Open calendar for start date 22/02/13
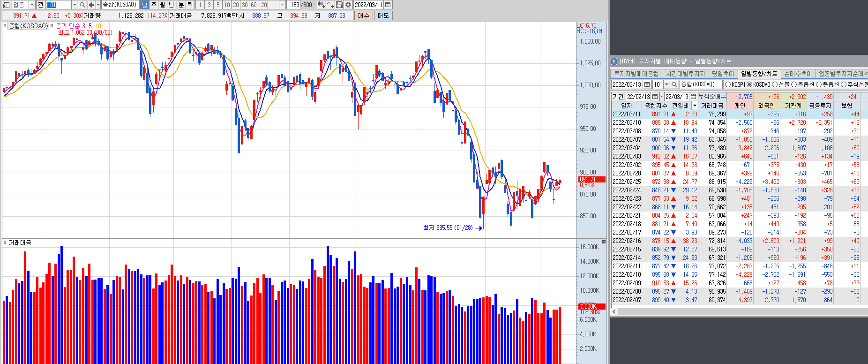The image size is (868, 364). tap(655, 97)
